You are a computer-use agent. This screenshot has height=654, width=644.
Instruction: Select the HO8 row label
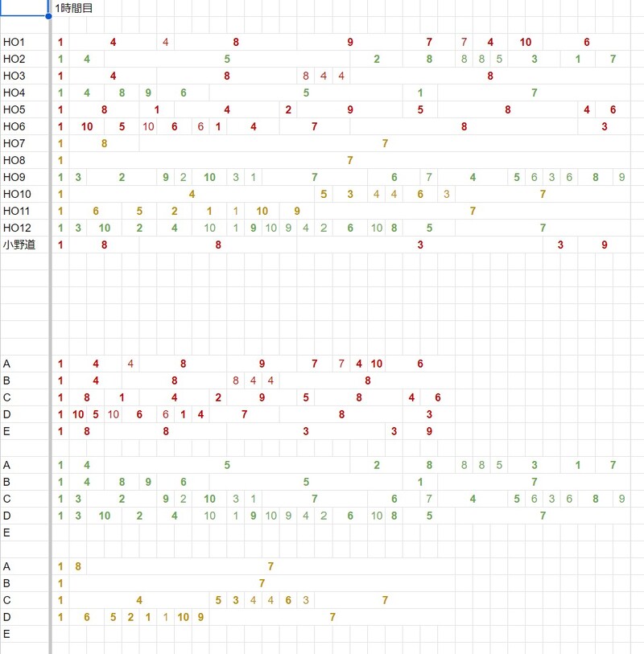[14, 160]
